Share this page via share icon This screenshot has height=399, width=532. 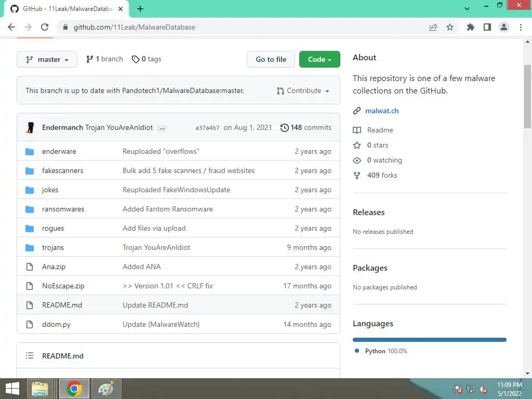[x=433, y=27]
